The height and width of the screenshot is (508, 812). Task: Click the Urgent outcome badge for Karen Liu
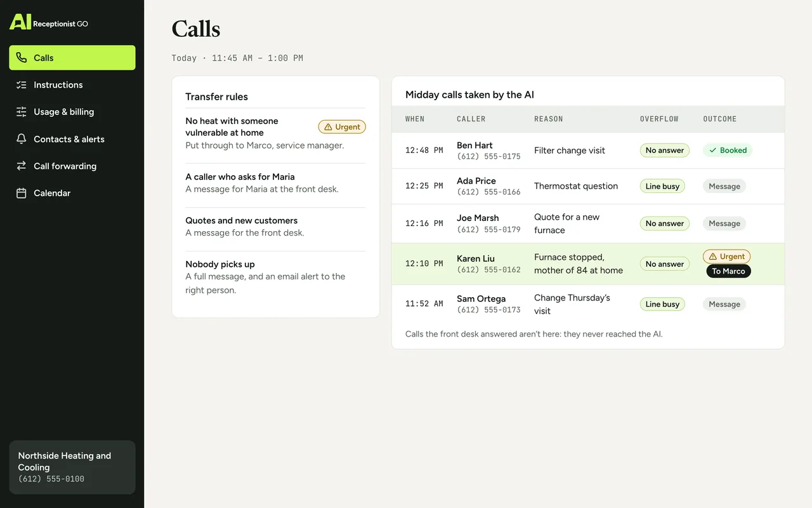tap(727, 257)
